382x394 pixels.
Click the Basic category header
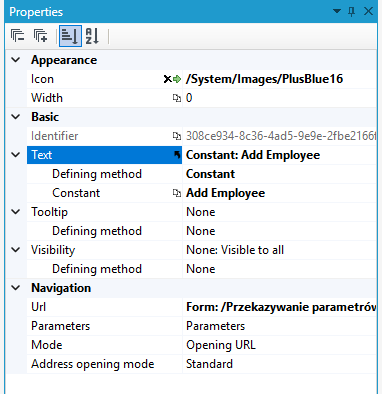click(45, 117)
